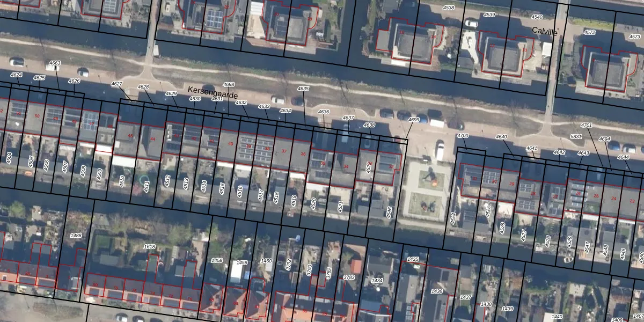Select parcel number 4701 label
This screenshot has height=322, width=644.
click(587, 126)
